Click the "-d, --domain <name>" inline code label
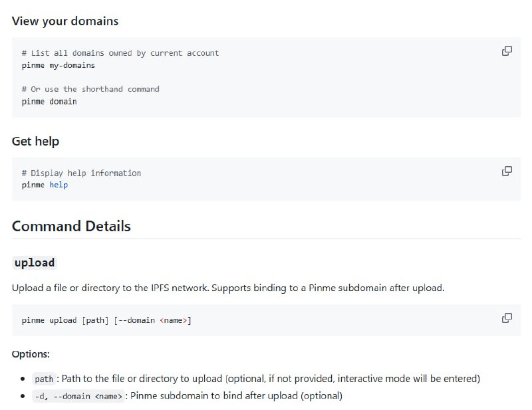Viewport: 532px width, 410px height. coord(78,396)
